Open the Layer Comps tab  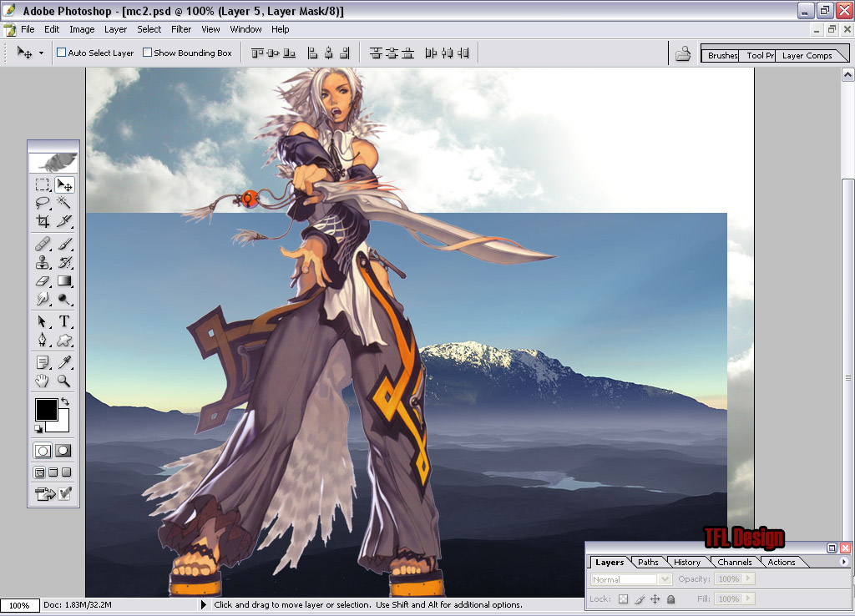[x=807, y=56]
